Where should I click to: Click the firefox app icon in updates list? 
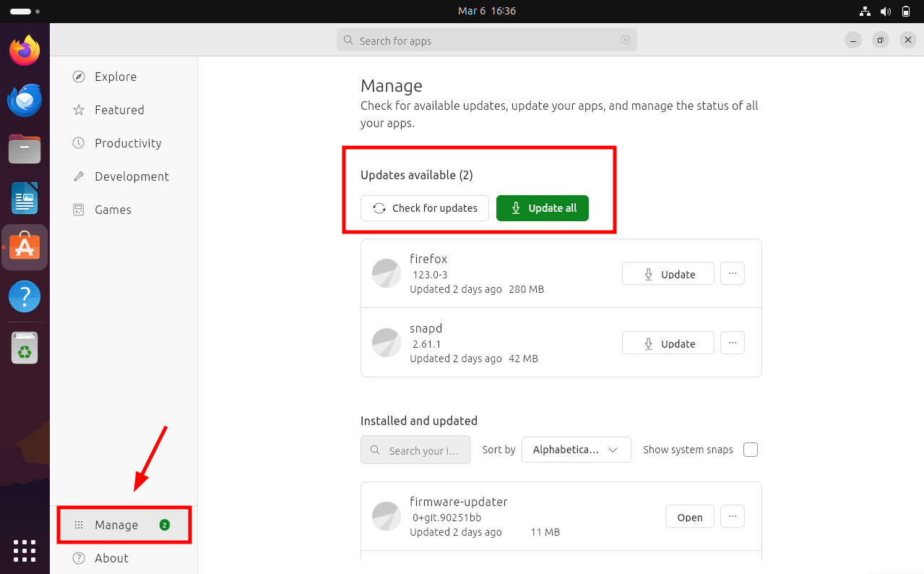pyautogui.click(x=386, y=273)
